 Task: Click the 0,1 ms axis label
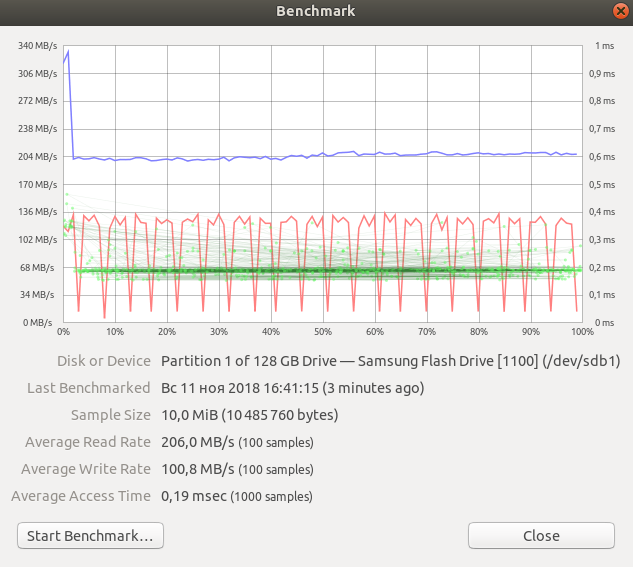602,295
